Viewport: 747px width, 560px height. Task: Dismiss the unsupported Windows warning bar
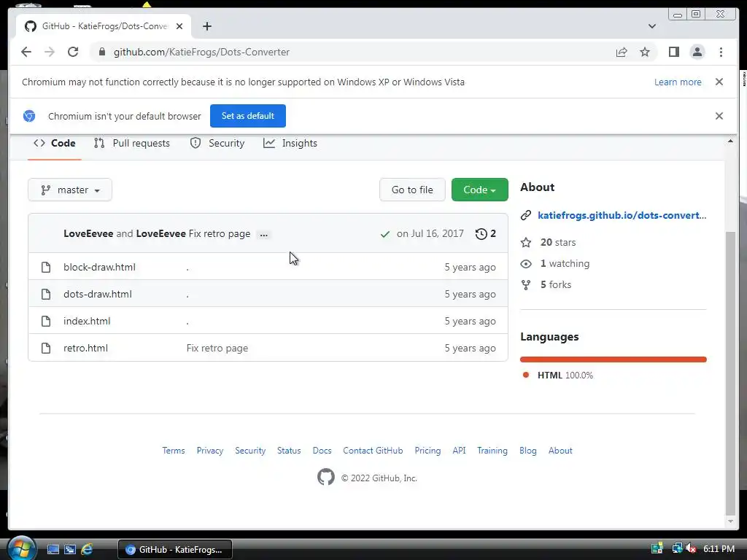pos(719,82)
